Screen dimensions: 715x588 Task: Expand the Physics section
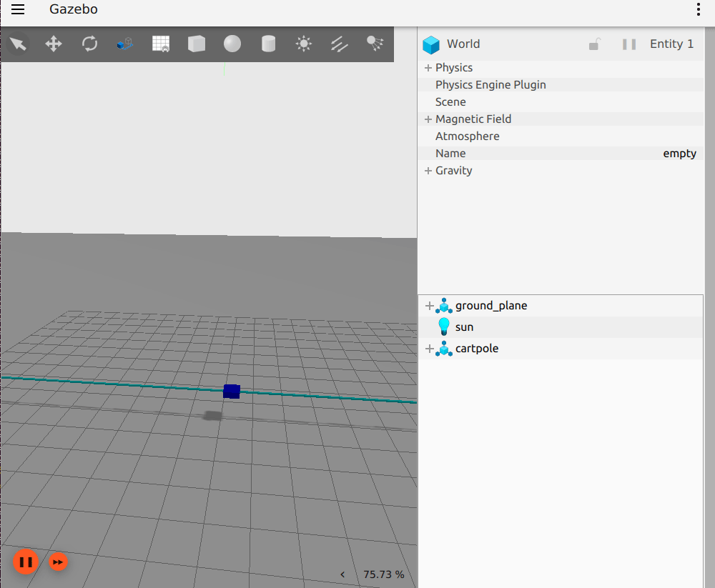tap(428, 67)
